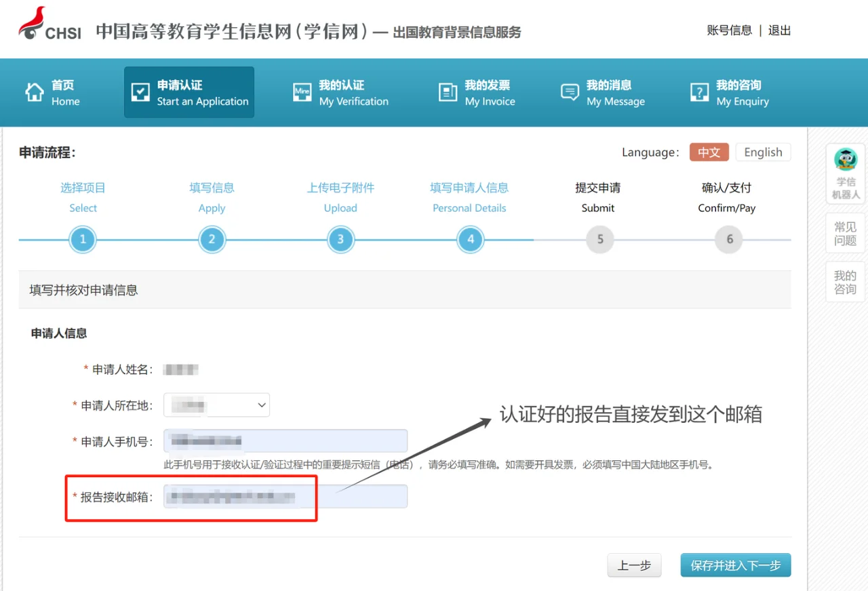Open 账号信息 account info link
This screenshot has height=591, width=868.
point(729,30)
